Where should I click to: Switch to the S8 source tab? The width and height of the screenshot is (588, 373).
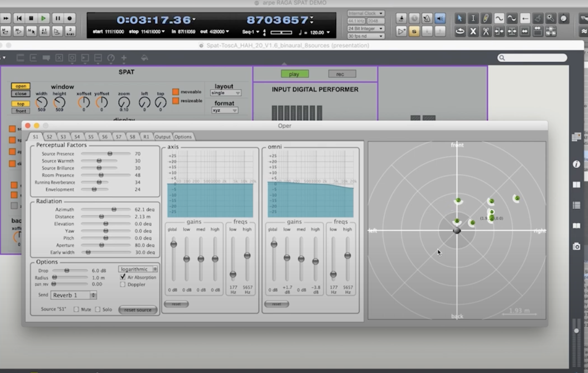[x=132, y=136]
